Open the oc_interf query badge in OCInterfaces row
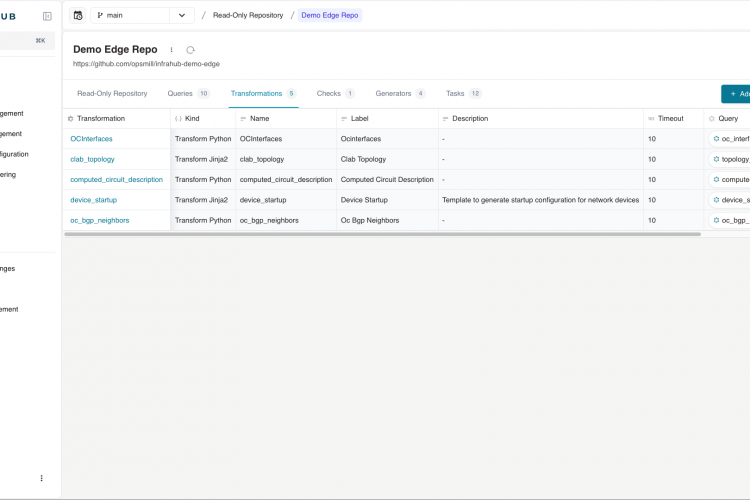 click(x=730, y=139)
